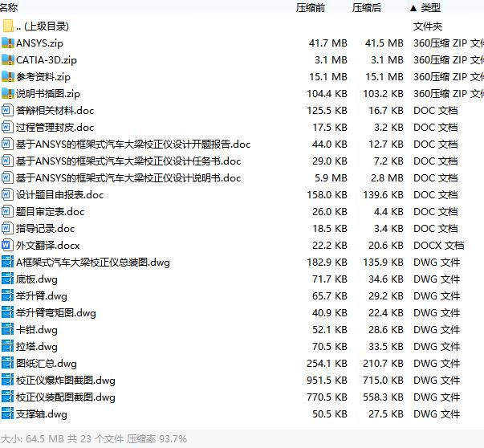Select the file name ANSYS.zip
The width and height of the screenshot is (484, 448).
[39, 43]
